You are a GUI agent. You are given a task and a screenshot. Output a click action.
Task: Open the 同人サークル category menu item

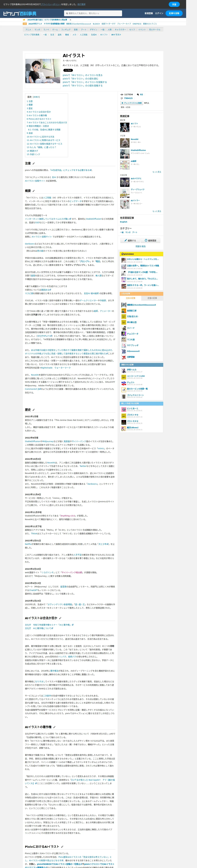(155, 30)
